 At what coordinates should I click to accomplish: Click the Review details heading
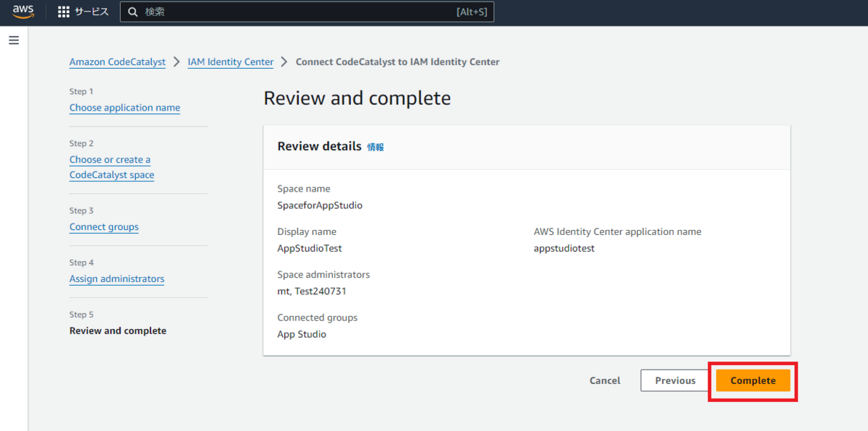coord(319,146)
